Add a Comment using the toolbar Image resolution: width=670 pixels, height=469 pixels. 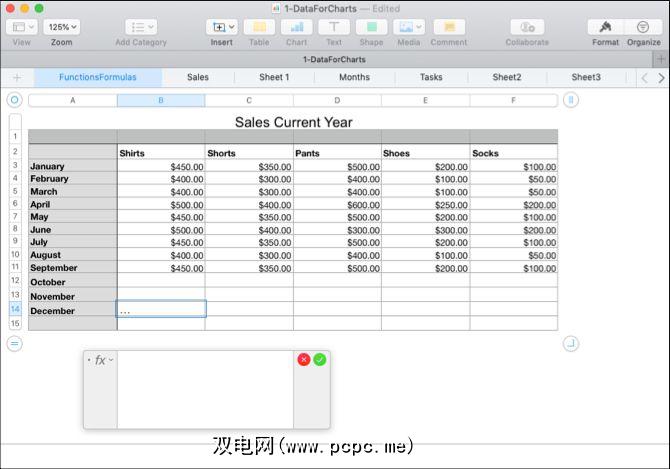pos(449,27)
